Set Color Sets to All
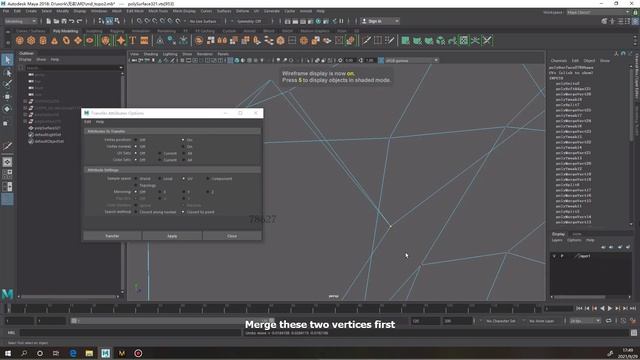The image size is (640, 360). (x=183, y=160)
